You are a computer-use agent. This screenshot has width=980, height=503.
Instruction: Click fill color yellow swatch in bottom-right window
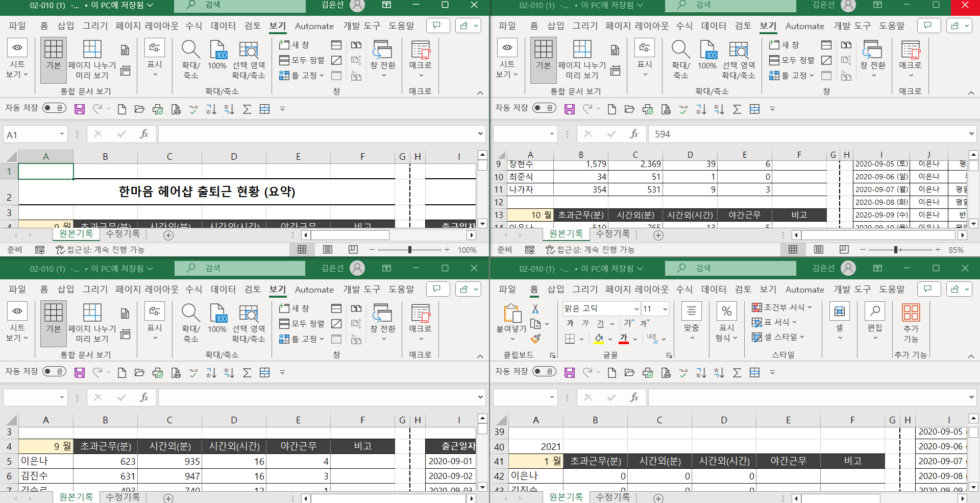coord(599,339)
